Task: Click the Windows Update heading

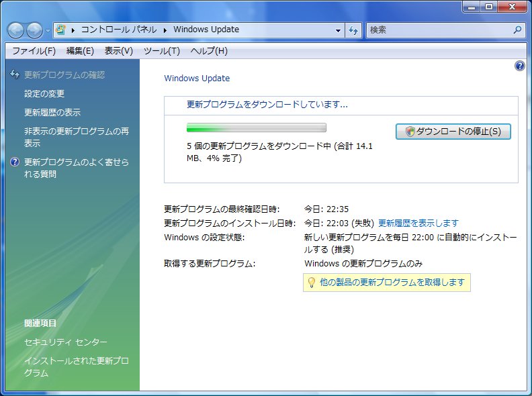Action: [x=197, y=79]
